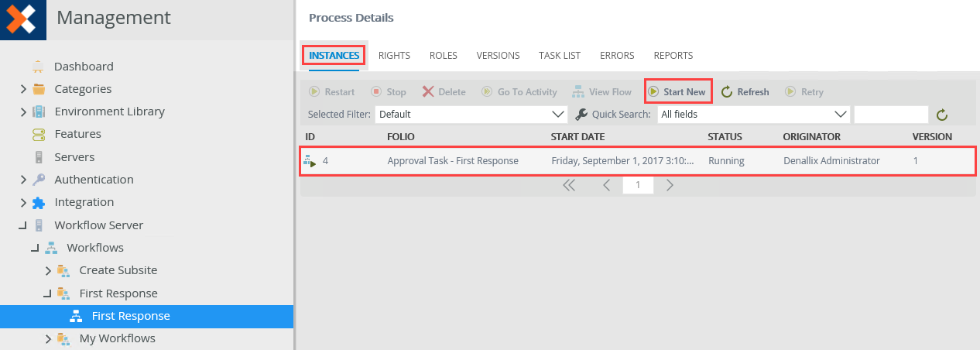Click the quick search refresh icon
980x350 pixels.
[942, 115]
